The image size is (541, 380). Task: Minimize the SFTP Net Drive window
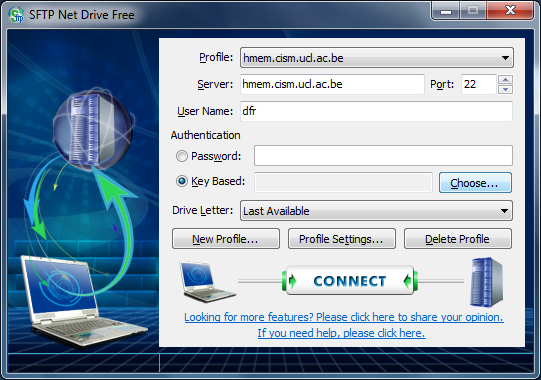pyautogui.click(x=445, y=11)
